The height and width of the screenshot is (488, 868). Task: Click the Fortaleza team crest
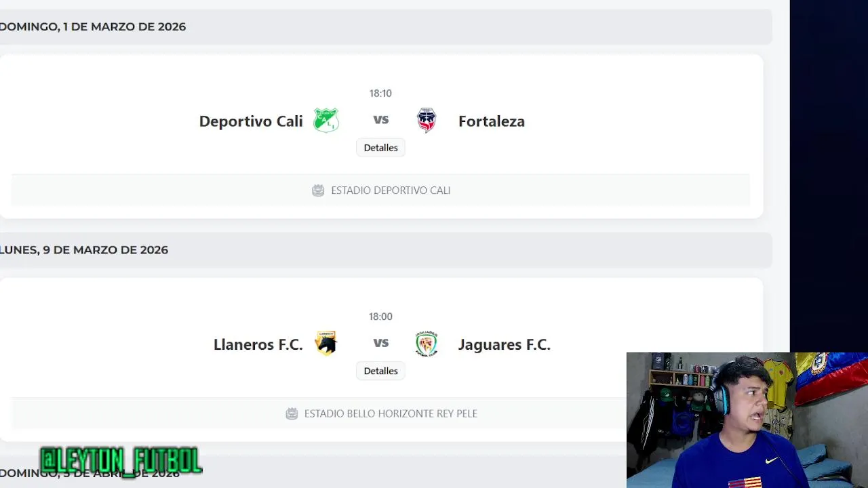(427, 121)
